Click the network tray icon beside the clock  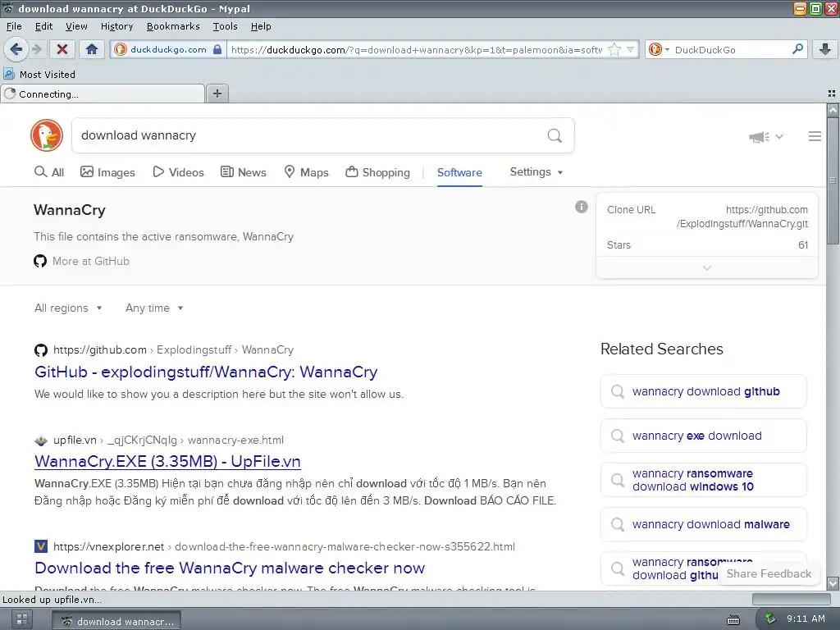click(769, 619)
